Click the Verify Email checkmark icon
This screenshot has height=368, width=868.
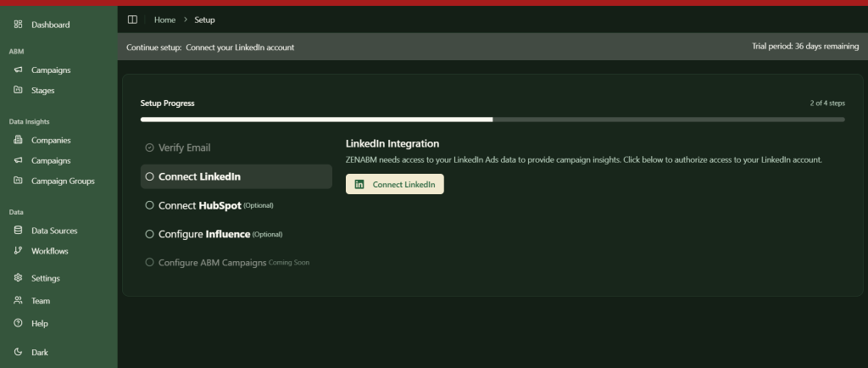click(x=149, y=148)
